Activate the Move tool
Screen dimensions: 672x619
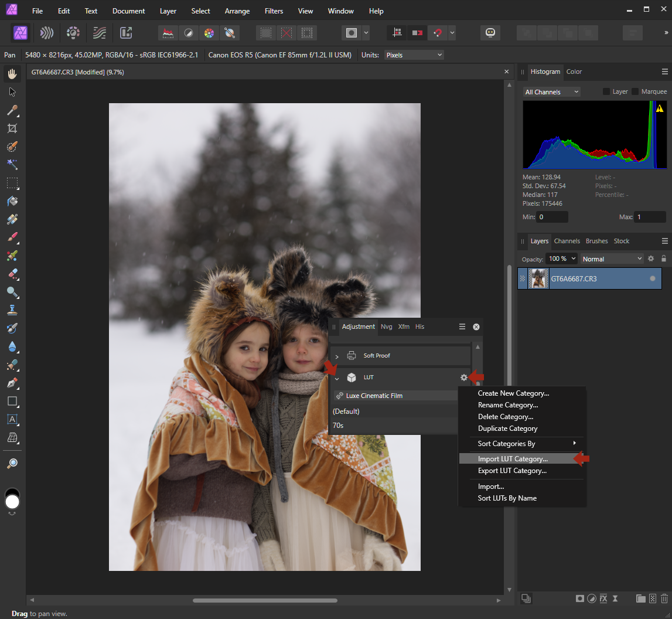12,92
